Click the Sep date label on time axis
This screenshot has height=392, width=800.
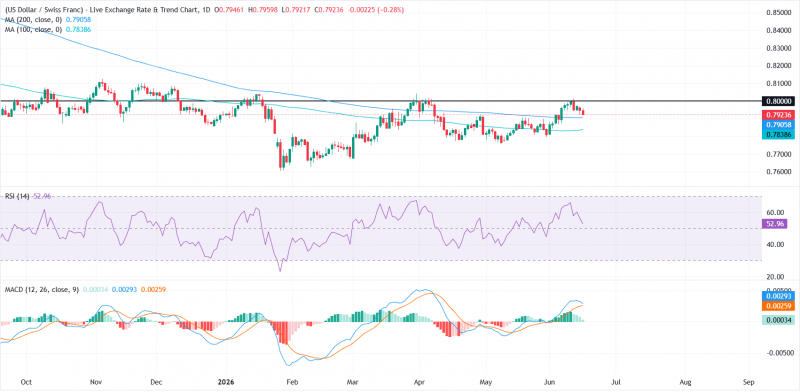(748, 382)
